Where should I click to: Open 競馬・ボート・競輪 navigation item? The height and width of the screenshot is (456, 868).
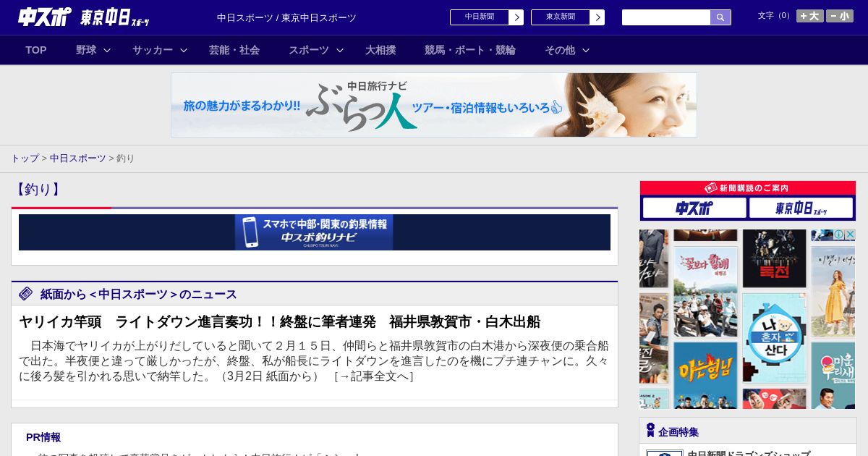click(x=470, y=50)
